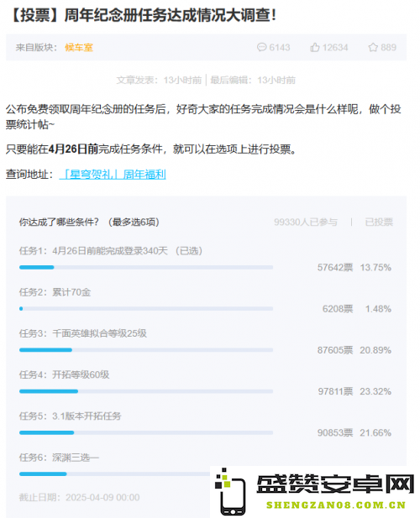Select poll option 任务1 登录340天

click(111, 251)
